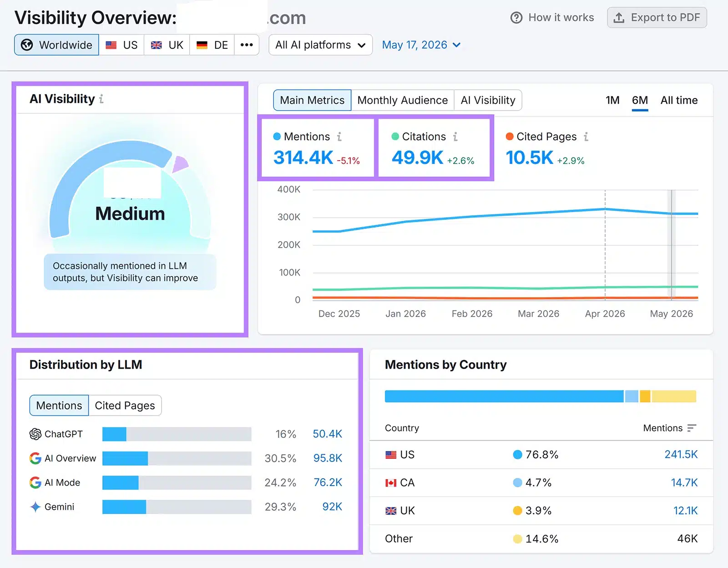This screenshot has width=728, height=568.
Task: Switch region filter to US
Action: (121, 45)
